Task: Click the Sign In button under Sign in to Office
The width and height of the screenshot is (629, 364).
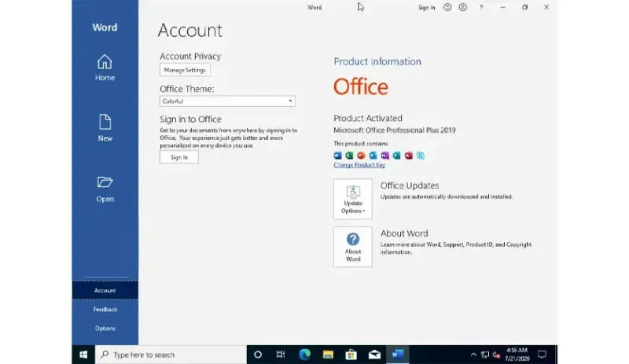Action: tap(179, 157)
